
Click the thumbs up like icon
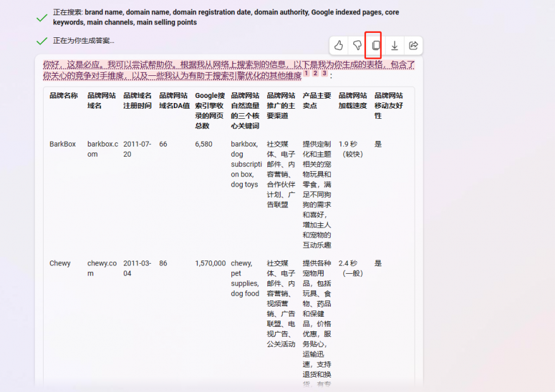[339, 46]
